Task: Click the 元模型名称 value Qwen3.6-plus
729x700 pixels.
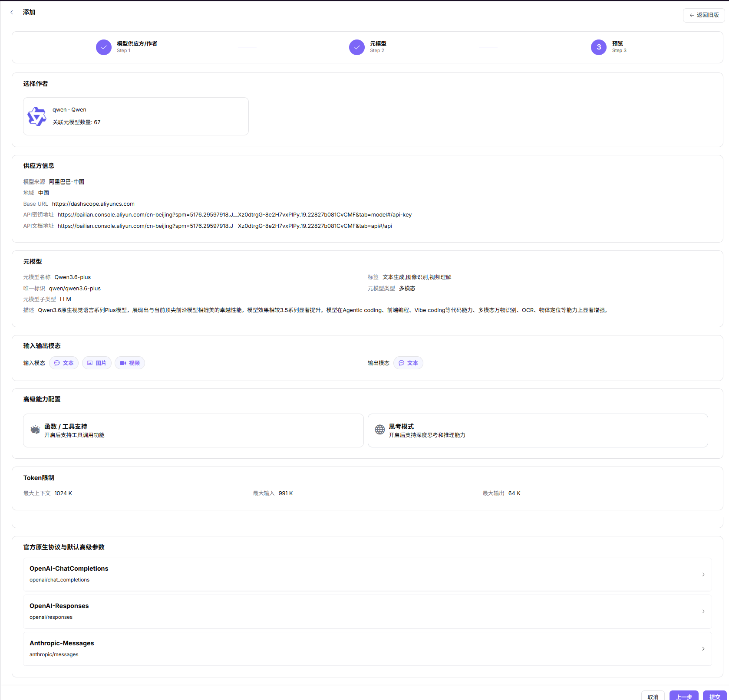Action: (73, 277)
